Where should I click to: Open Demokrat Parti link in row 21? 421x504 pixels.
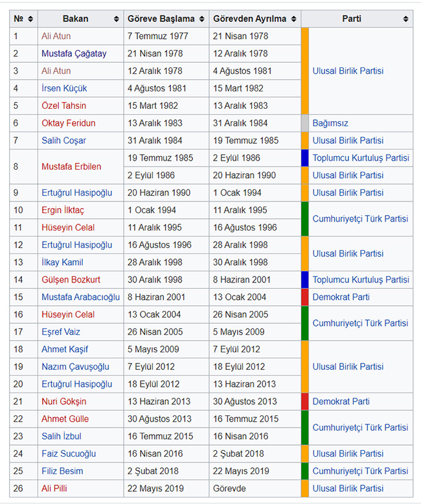pos(341,402)
